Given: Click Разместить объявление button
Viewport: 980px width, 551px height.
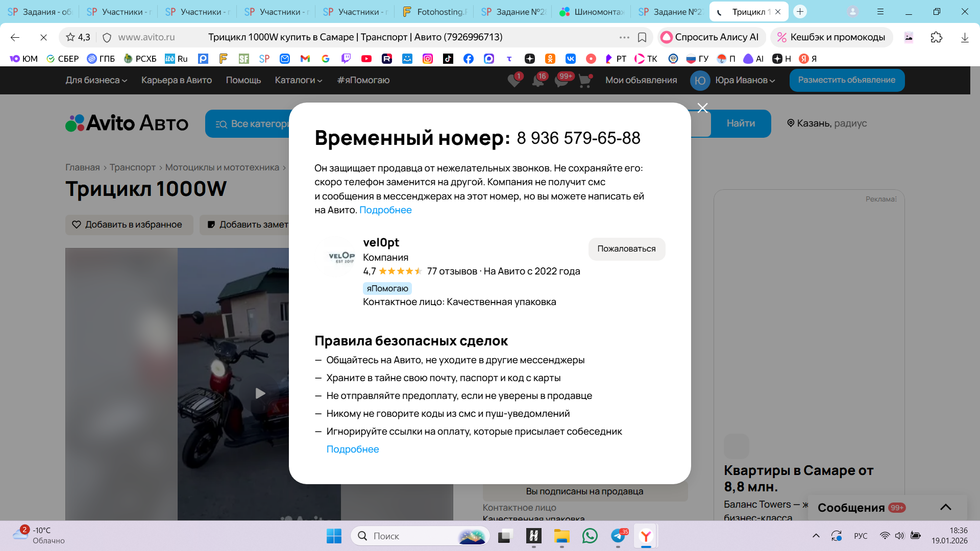Looking at the screenshot, I should (846, 80).
